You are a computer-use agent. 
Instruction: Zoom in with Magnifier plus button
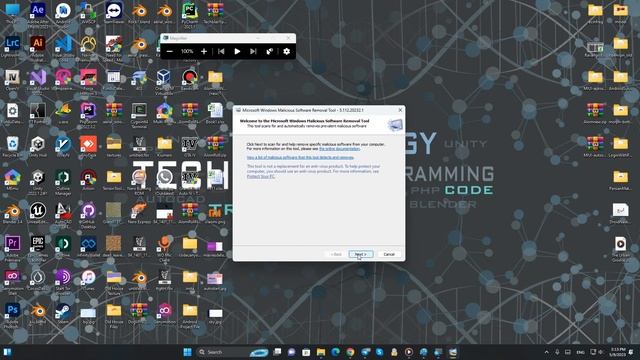(204, 51)
